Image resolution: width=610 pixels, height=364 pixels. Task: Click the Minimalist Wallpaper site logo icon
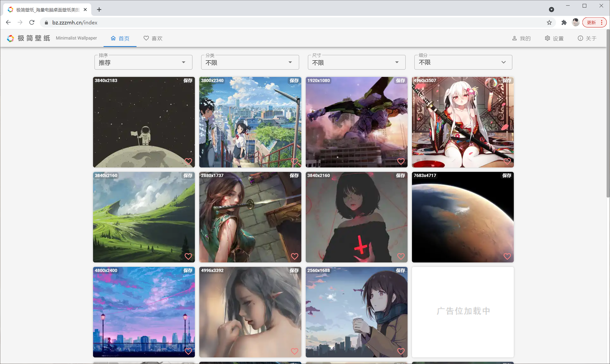pyautogui.click(x=10, y=38)
